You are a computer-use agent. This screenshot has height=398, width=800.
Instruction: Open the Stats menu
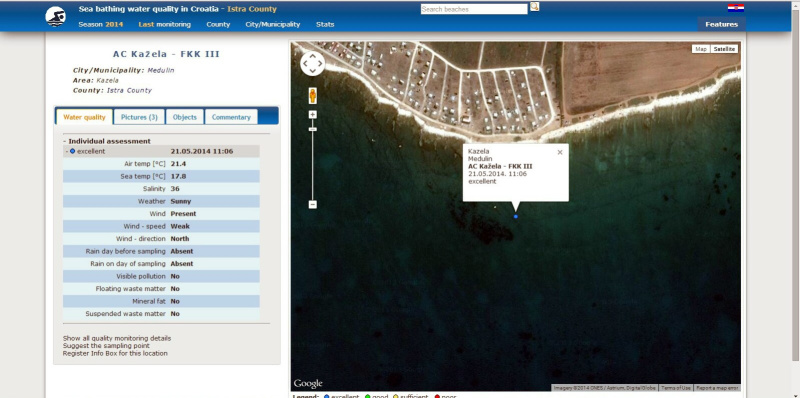pyautogui.click(x=325, y=24)
